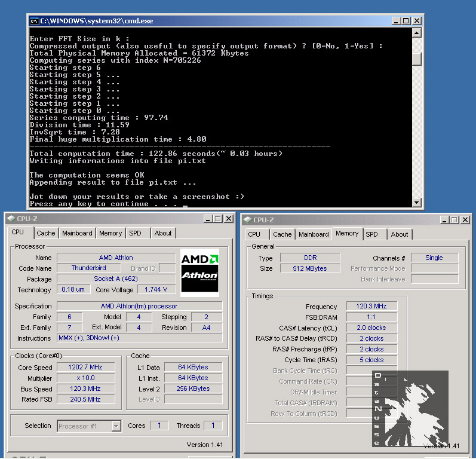Click the Threads count field
The height and width of the screenshot is (459, 476).
(x=213, y=426)
